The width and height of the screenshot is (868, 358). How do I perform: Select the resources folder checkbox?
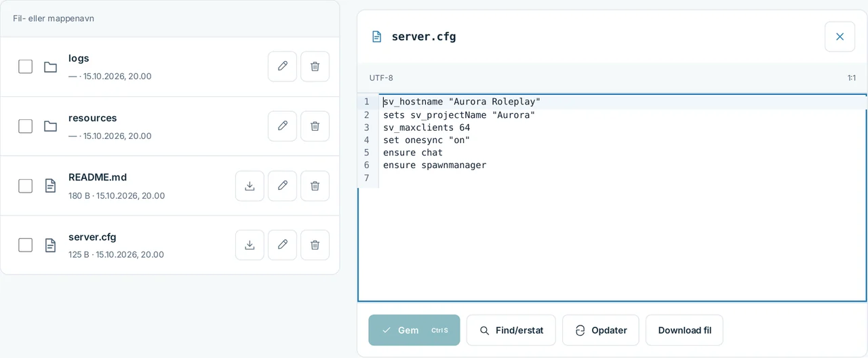pos(25,126)
